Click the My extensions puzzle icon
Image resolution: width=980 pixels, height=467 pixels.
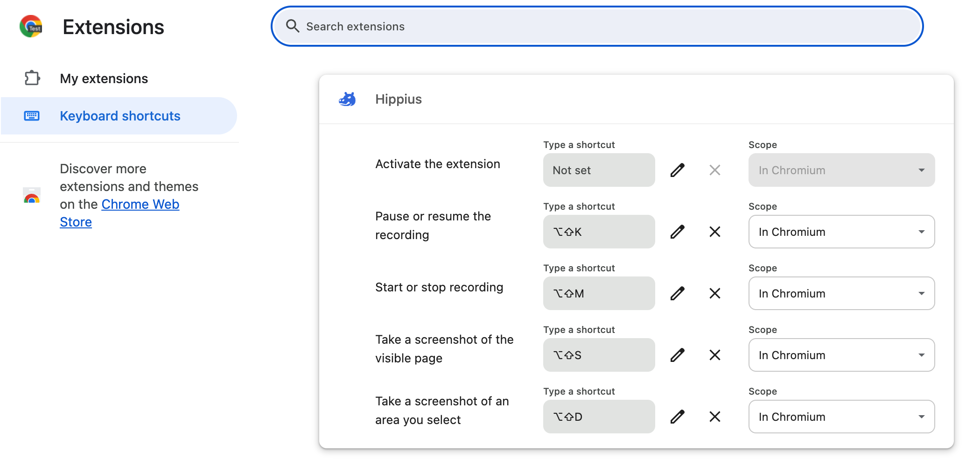point(32,78)
